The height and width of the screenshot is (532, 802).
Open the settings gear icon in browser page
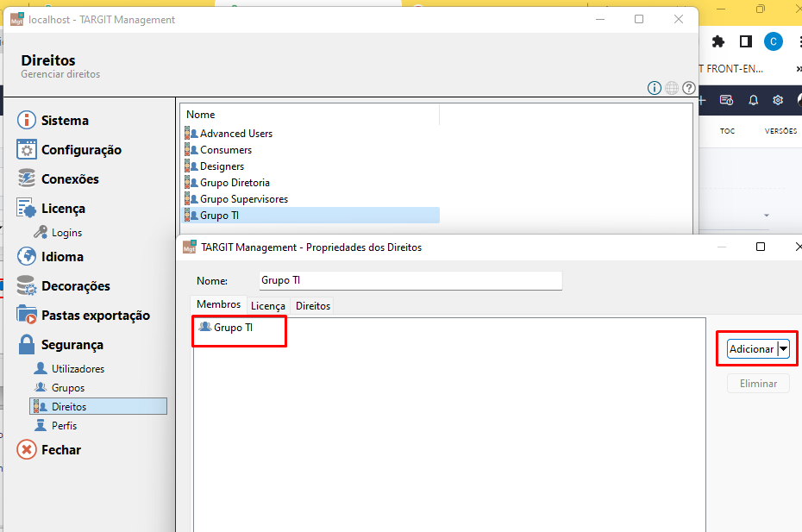click(x=778, y=100)
